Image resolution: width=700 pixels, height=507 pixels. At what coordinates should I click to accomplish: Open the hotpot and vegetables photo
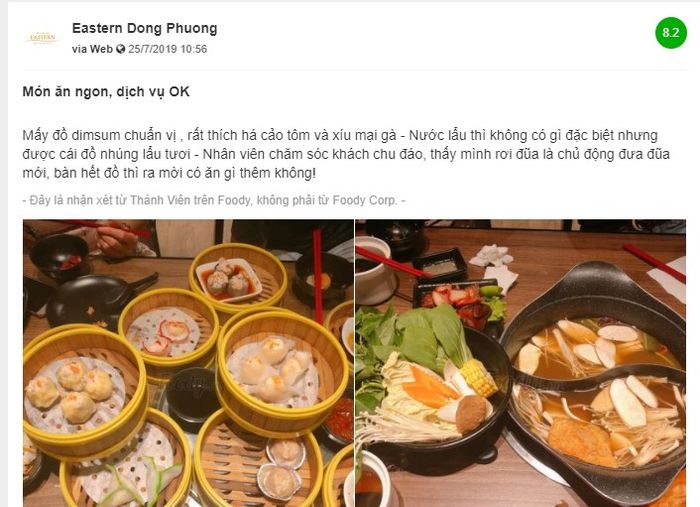coord(521,363)
